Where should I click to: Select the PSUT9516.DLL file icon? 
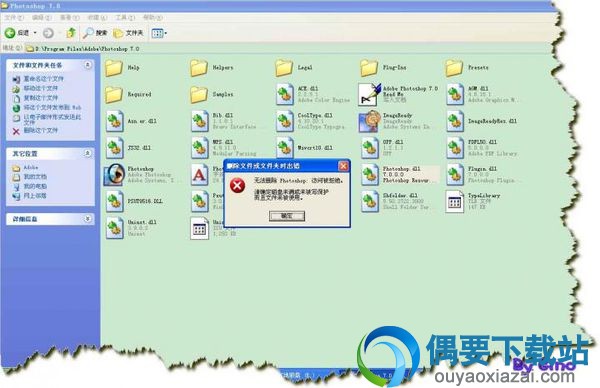pos(114,201)
